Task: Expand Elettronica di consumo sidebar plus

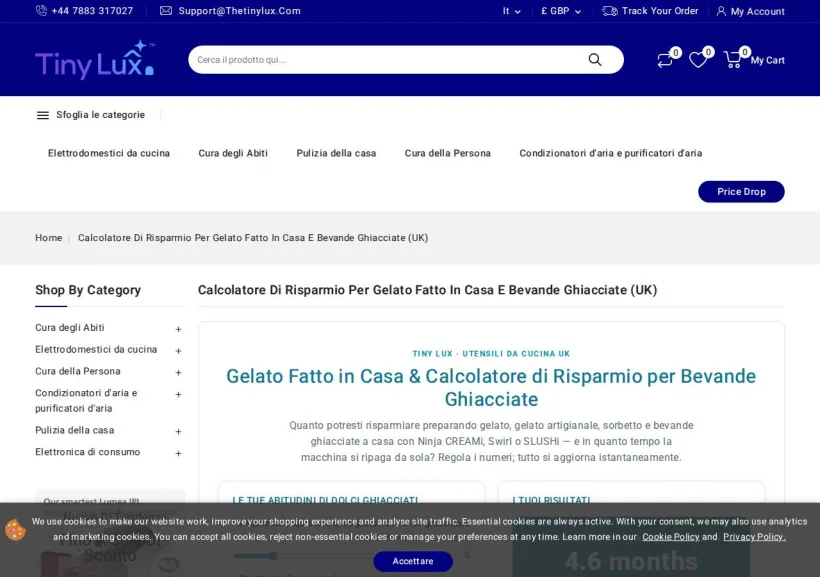Action: (x=178, y=454)
